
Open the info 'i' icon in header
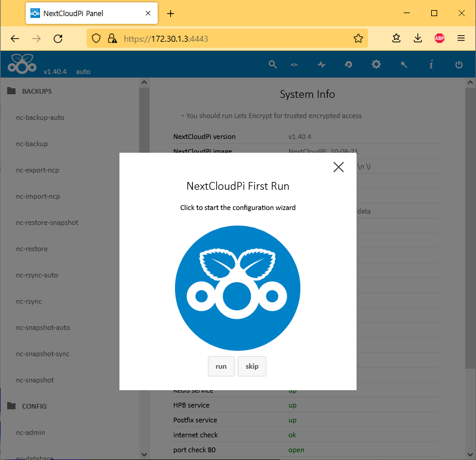pyautogui.click(x=431, y=64)
